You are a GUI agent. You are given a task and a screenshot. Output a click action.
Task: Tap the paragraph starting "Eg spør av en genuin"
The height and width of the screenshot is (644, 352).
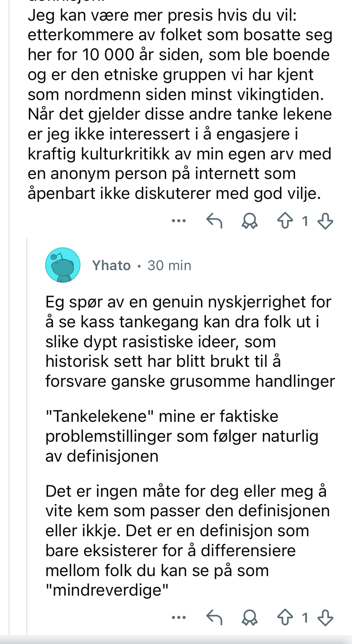(190, 341)
